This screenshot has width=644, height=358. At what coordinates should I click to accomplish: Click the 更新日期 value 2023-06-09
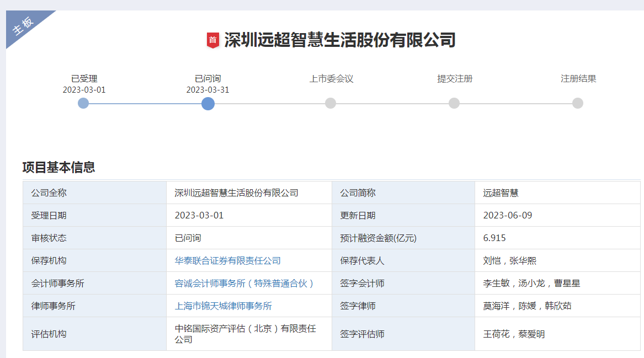(508, 215)
